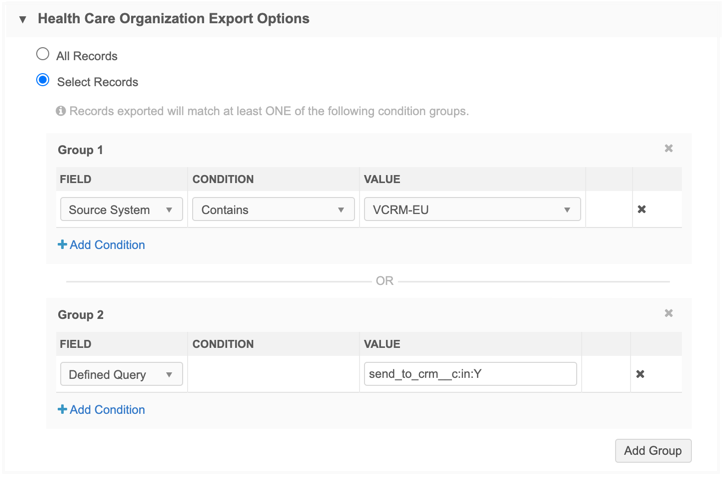Click the Health Care Organization Export Options title
The height and width of the screenshot is (477, 723).
coord(173,19)
